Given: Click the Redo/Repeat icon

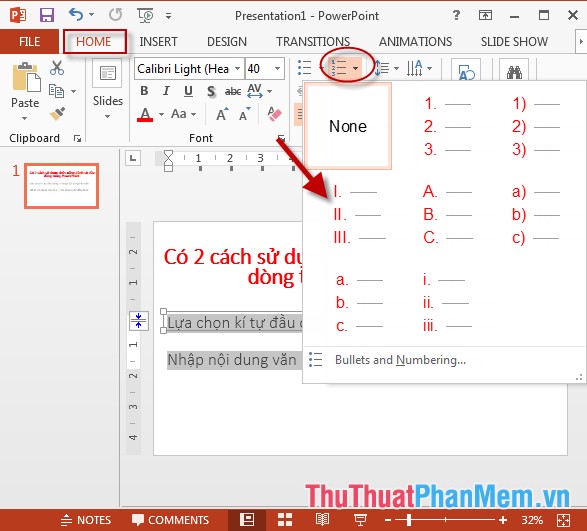Looking at the screenshot, I should 116,15.
